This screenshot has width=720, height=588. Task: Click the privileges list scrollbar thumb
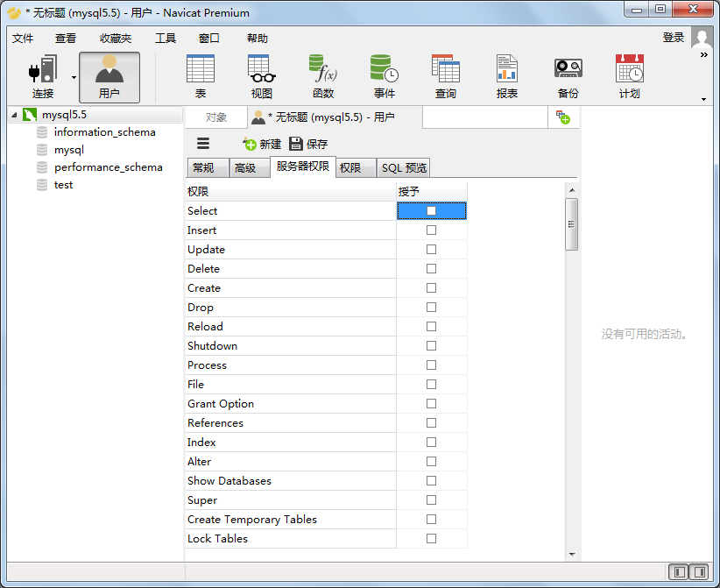coord(572,224)
